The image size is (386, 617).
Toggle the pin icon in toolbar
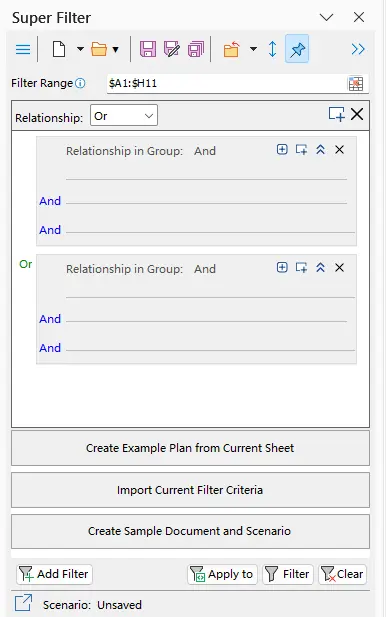[297, 49]
